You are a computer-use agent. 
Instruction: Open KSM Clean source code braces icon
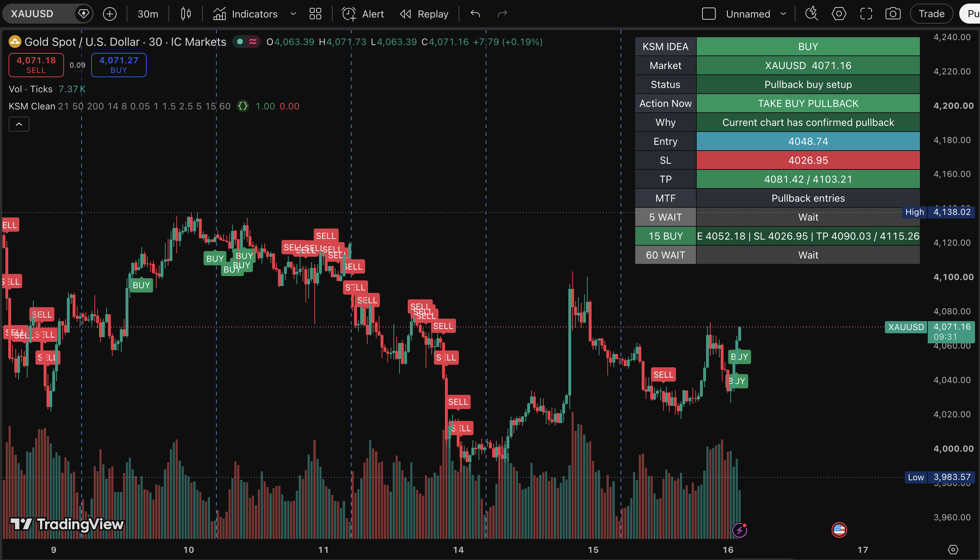click(243, 106)
